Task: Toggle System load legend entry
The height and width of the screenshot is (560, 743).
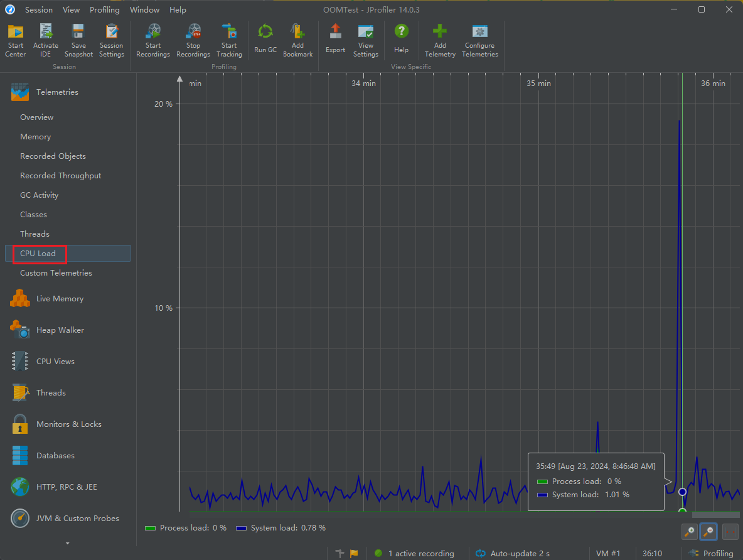Action: (281, 528)
